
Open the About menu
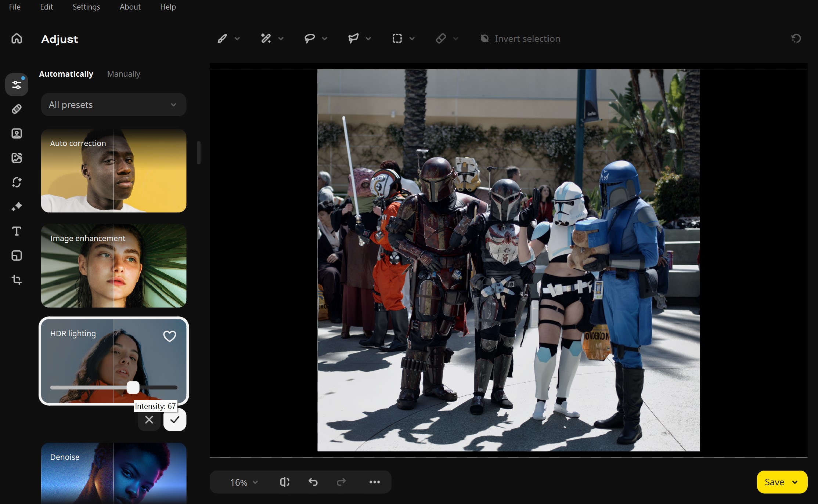click(130, 7)
